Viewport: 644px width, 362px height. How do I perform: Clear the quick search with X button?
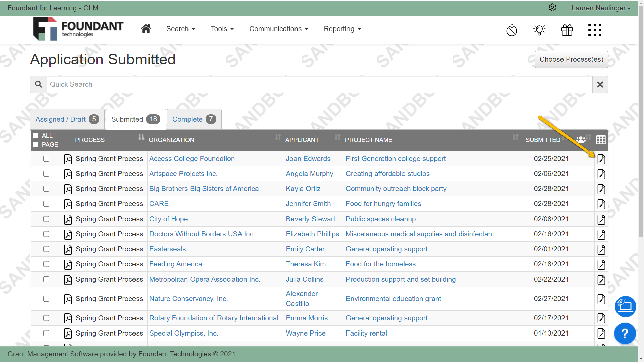pos(600,84)
